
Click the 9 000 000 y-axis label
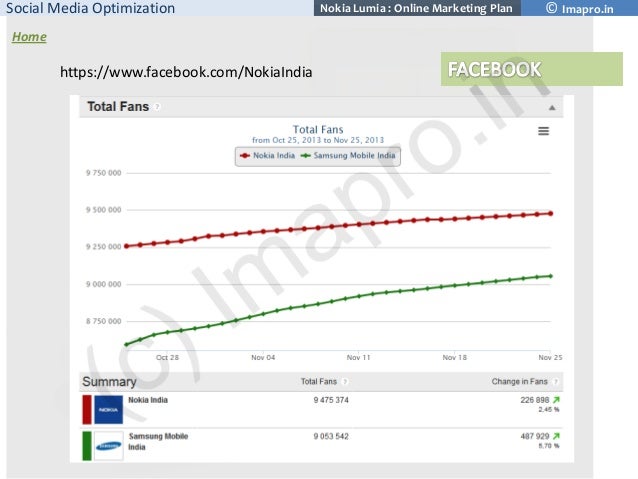(x=103, y=284)
